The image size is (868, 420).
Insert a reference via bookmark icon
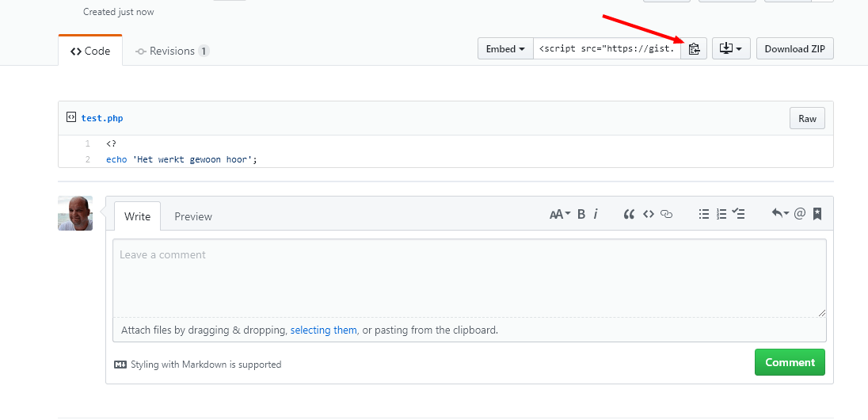pyautogui.click(x=817, y=214)
